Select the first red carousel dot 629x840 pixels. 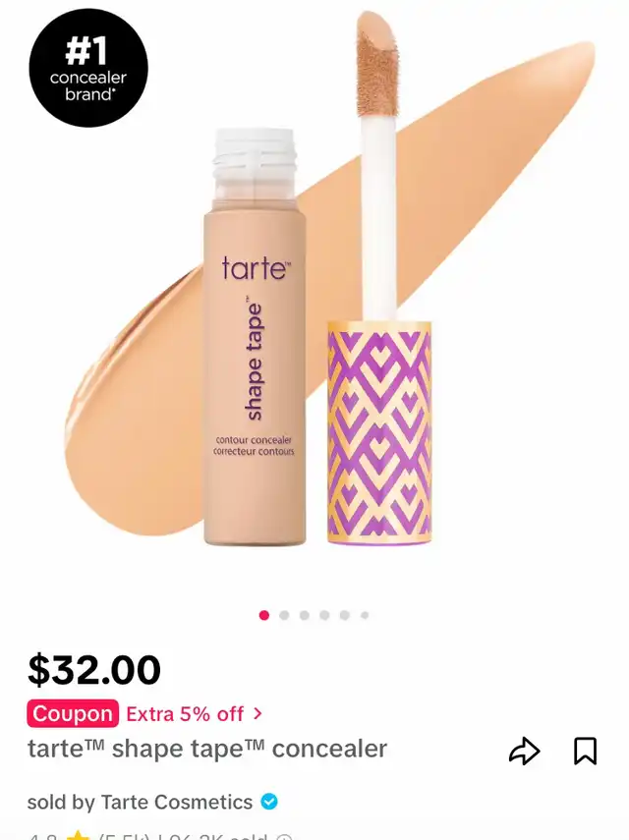coord(263,615)
